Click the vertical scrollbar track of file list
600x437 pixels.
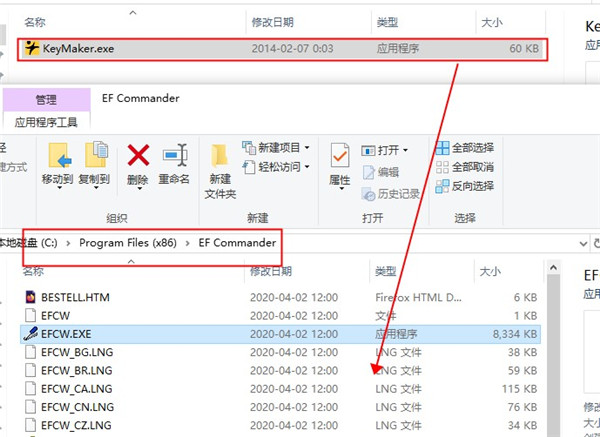pos(553,356)
